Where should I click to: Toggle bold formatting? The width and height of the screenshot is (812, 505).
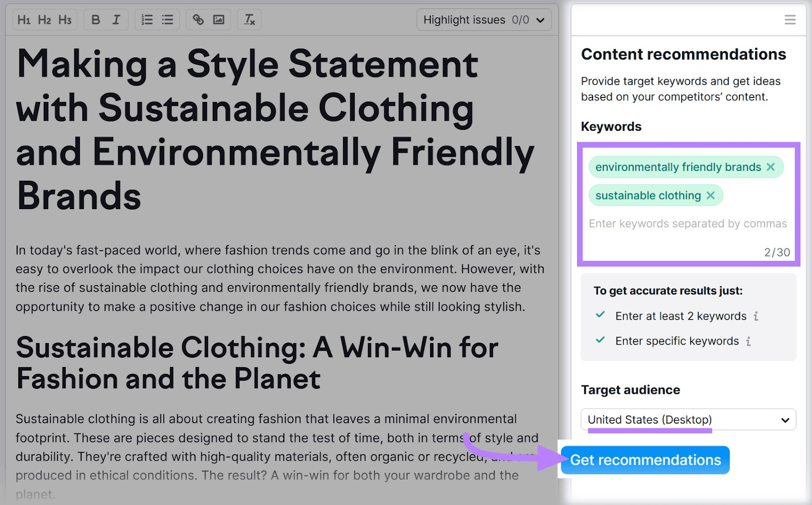(95, 20)
